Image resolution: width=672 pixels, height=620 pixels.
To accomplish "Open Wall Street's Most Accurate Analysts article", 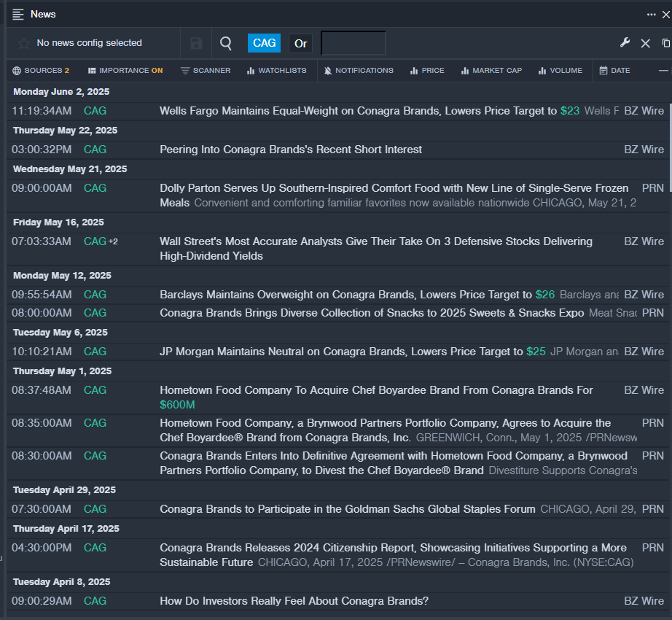I will click(376, 249).
